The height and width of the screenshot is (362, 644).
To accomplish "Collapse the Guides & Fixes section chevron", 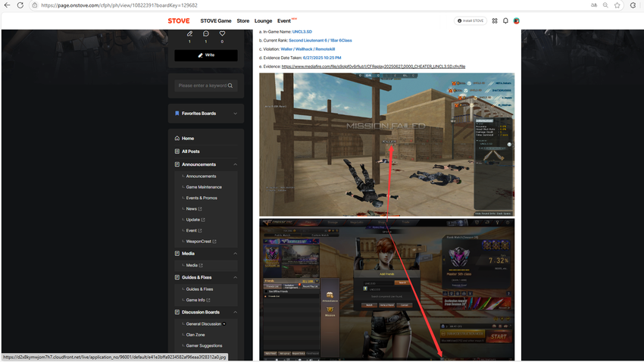I will coord(235,277).
